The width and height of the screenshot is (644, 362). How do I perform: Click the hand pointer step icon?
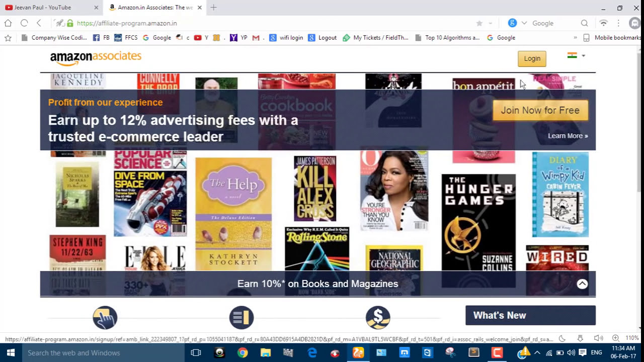105,318
